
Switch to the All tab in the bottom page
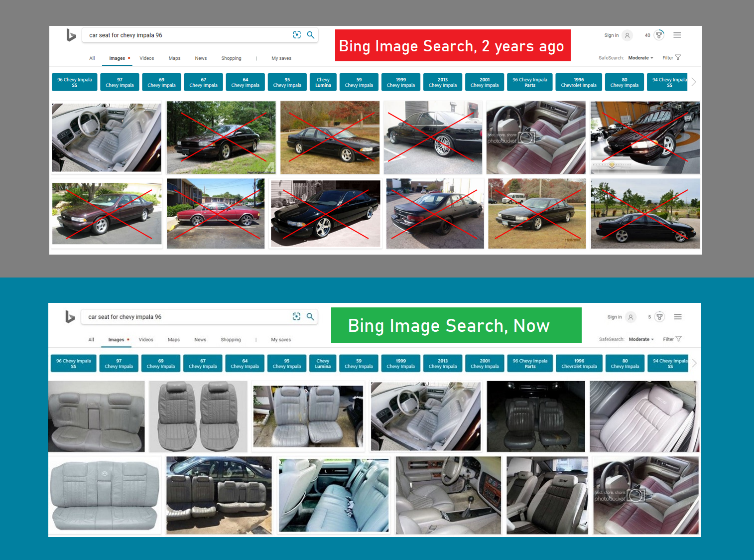(91, 340)
